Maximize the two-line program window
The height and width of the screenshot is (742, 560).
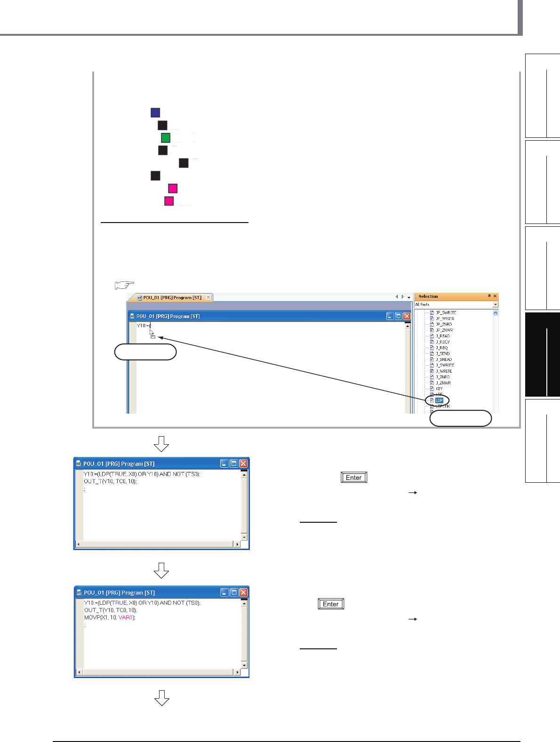[x=234, y=463]
